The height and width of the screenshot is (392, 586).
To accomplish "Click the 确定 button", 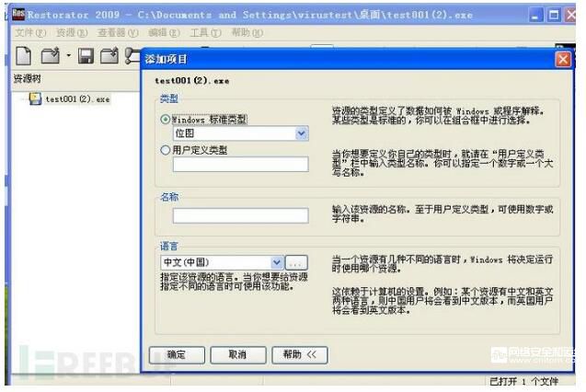I will 177,355.
